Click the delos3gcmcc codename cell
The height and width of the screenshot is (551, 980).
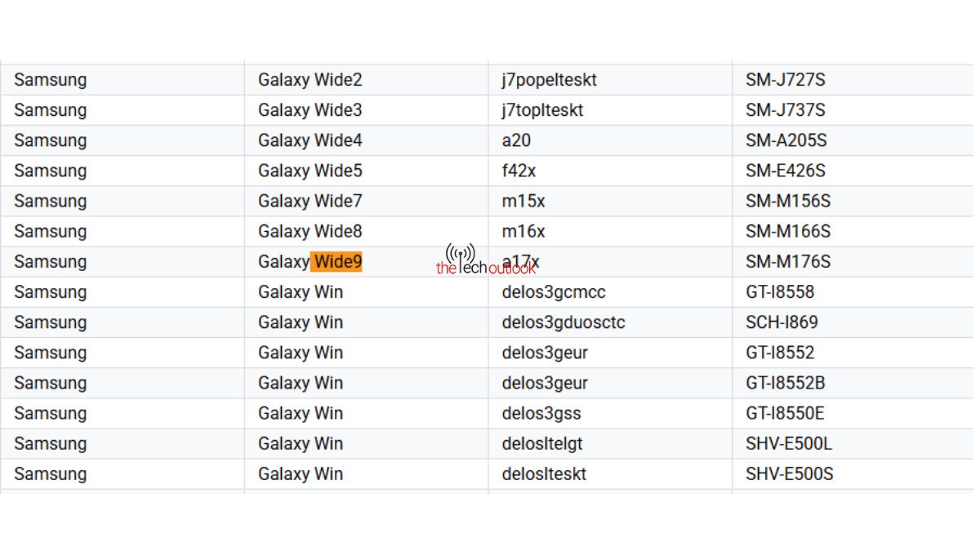(610, 292)
